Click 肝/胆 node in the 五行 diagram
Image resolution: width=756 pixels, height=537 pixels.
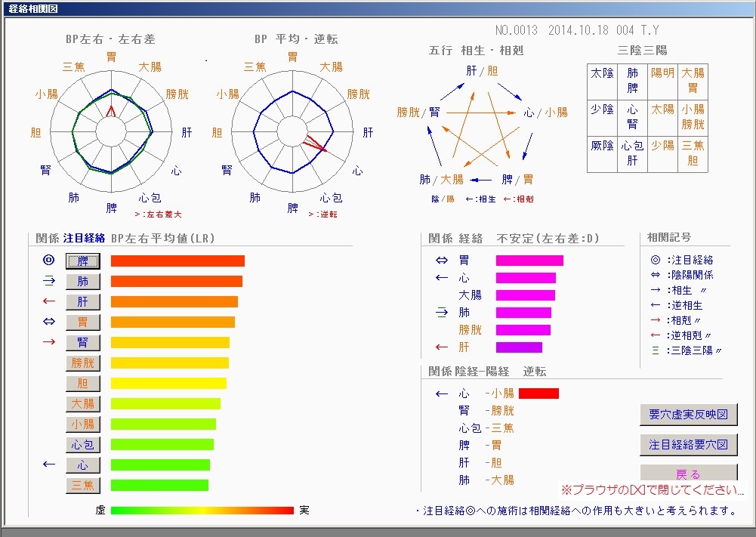(481, 71)
